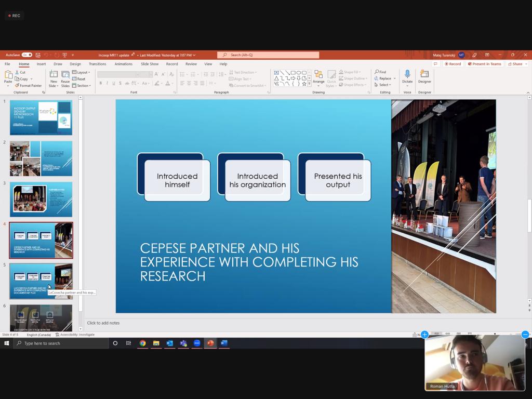This screenshot has height=399, width=532.
Task: Apply Underline formatting
Action: [114, 83]
